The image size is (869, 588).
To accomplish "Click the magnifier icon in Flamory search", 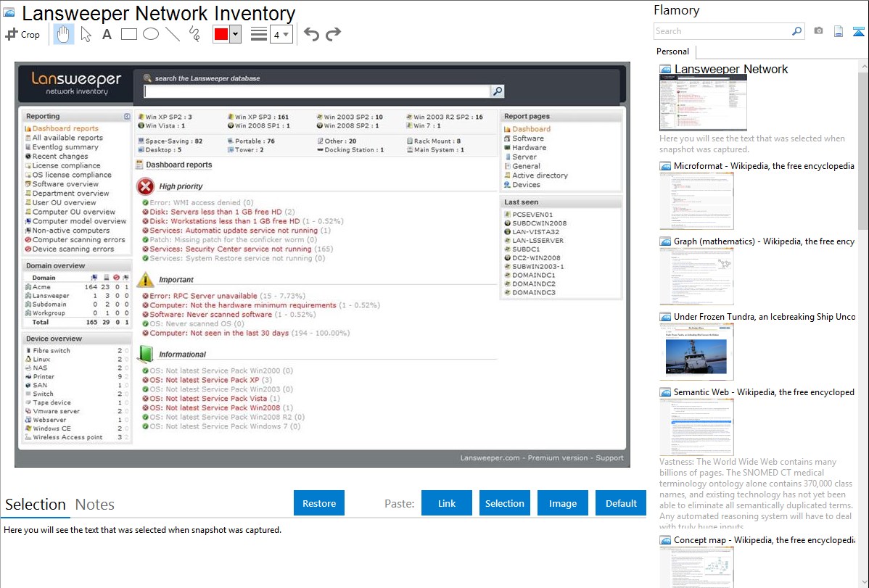I will (796, 31).
